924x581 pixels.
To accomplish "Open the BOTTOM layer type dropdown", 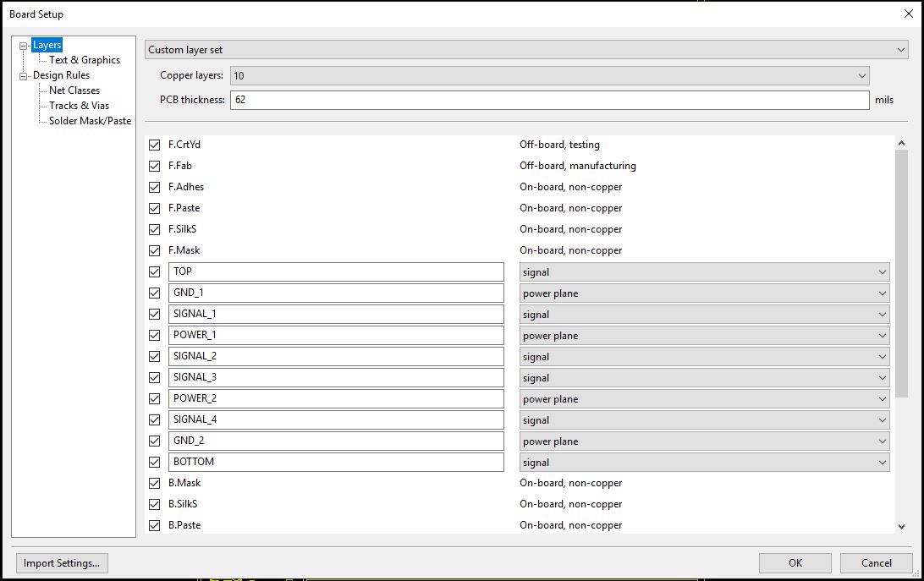I will (704, 463).
